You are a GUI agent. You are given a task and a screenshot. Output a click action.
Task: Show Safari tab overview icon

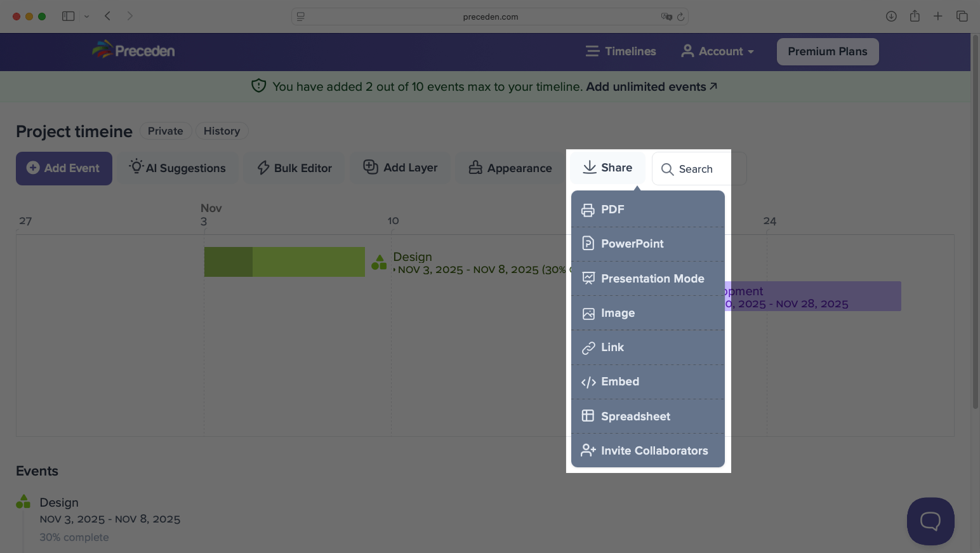pyautogui.click(x=962, y=17)
